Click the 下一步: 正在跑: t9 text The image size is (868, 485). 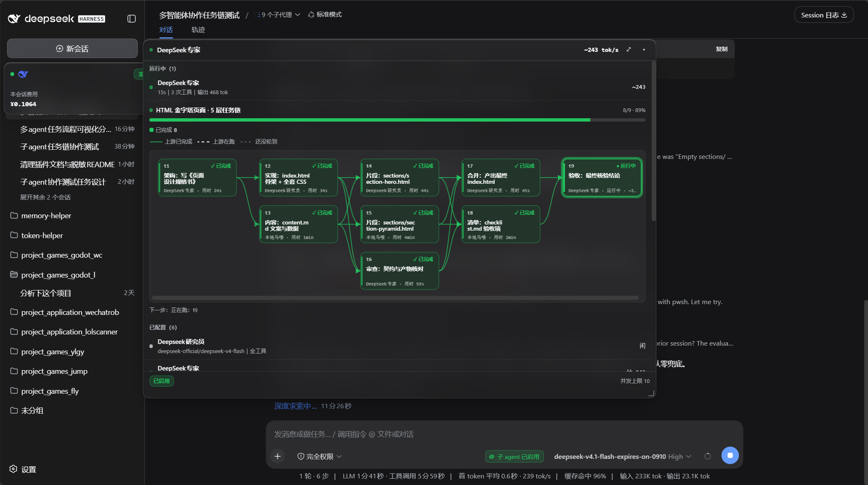tap(174, 310)
